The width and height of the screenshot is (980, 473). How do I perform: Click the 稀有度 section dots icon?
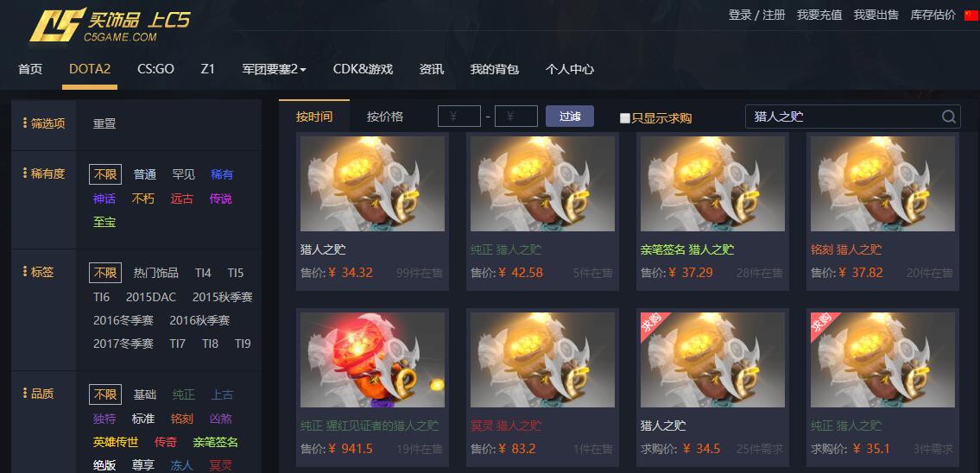[25, 173]
